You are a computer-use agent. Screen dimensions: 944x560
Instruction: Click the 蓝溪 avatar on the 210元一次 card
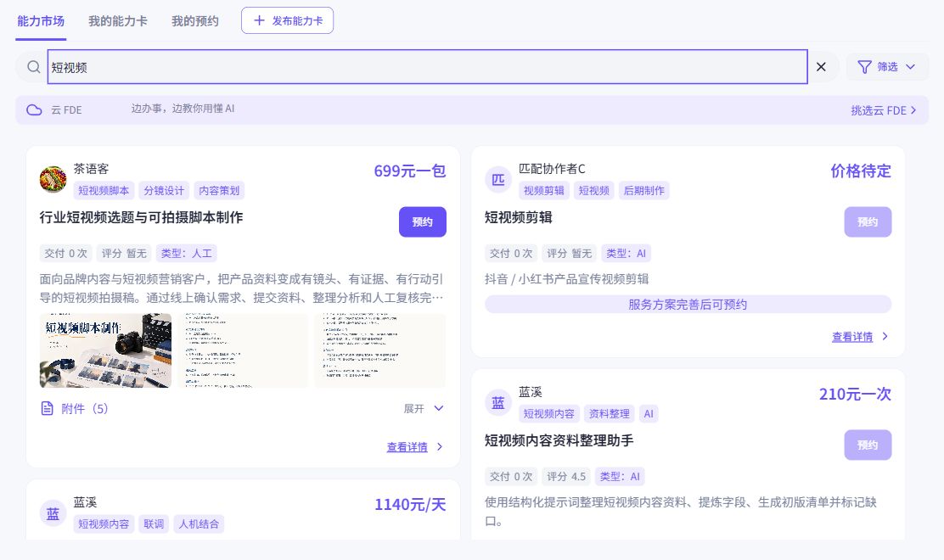(498, 402)
